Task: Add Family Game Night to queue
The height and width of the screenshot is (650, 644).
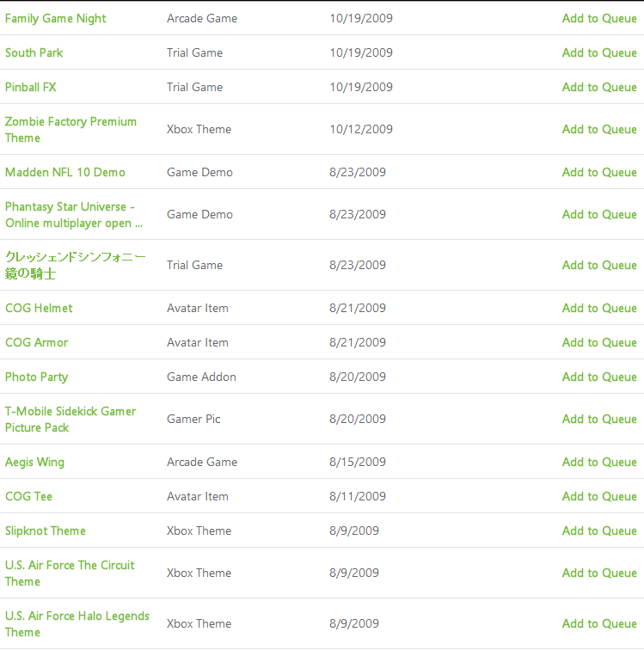Action: click(x=599, y=19)
